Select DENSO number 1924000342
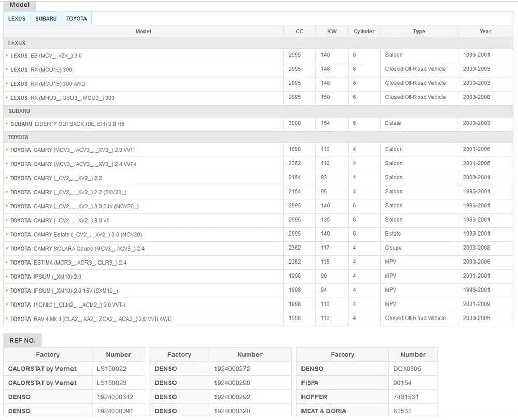Screen dimensions: 518x420 [115, 397]
